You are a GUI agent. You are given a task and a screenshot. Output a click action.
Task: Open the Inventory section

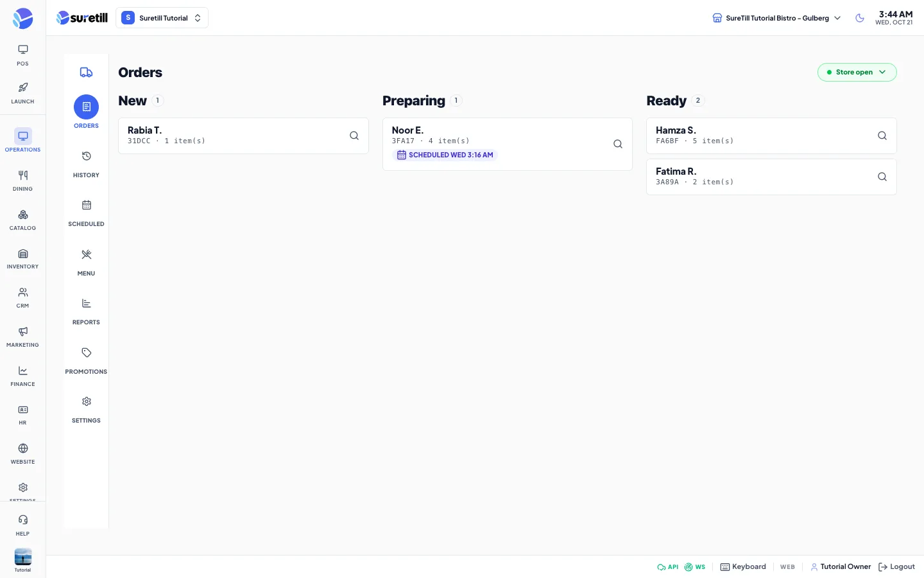coord(22,259)
